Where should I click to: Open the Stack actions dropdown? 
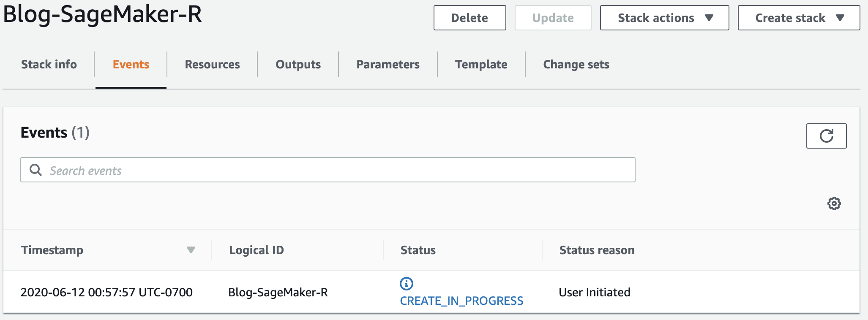click(x=664, y=18)
